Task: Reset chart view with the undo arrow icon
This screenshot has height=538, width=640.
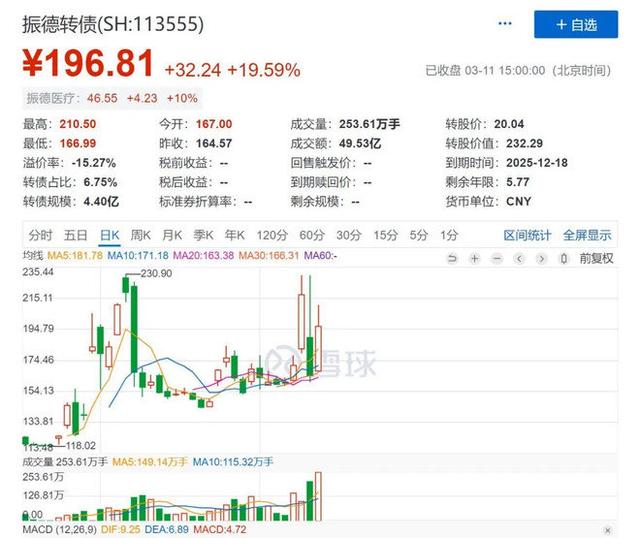Action: (x=452, y=258)
